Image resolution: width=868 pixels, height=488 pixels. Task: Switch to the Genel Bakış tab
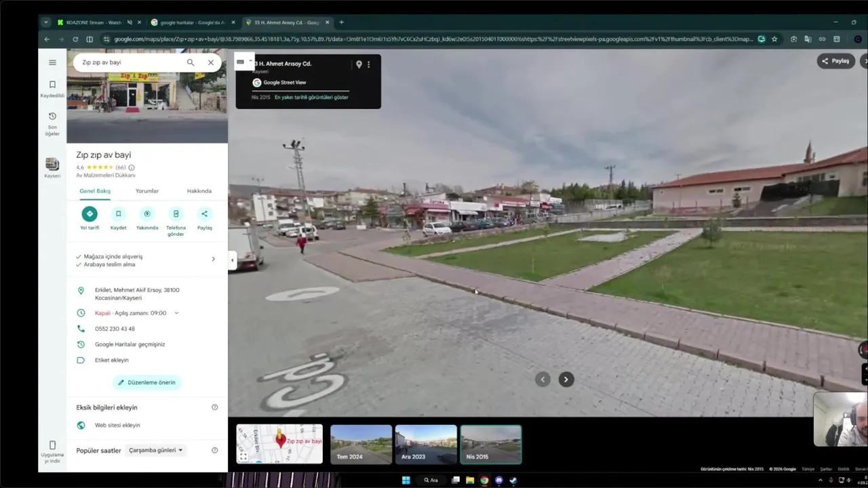[95, 191]
